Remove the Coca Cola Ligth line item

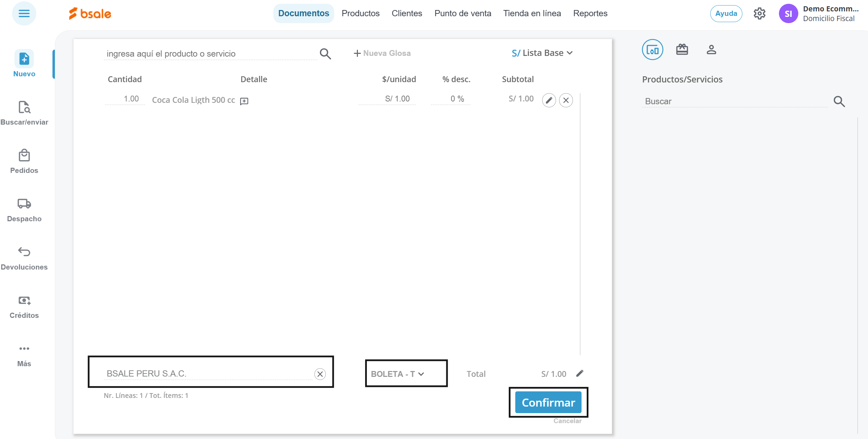[566, 100]
